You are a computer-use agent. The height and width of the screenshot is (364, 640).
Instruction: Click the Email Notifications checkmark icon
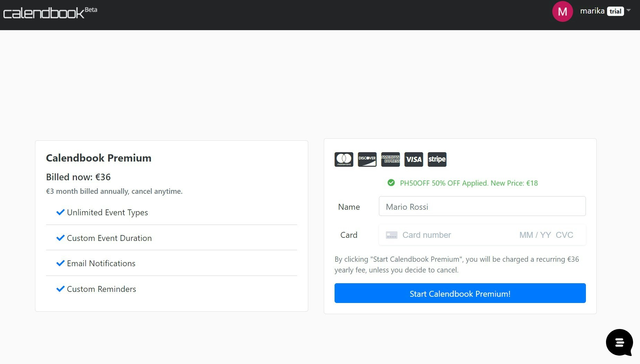click(60, 263)
